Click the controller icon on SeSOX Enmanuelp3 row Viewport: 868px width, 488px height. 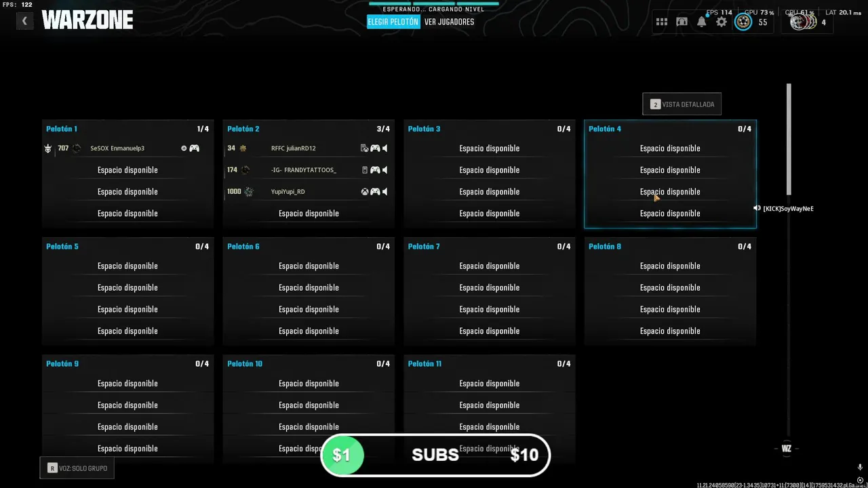tap(194, 148)
